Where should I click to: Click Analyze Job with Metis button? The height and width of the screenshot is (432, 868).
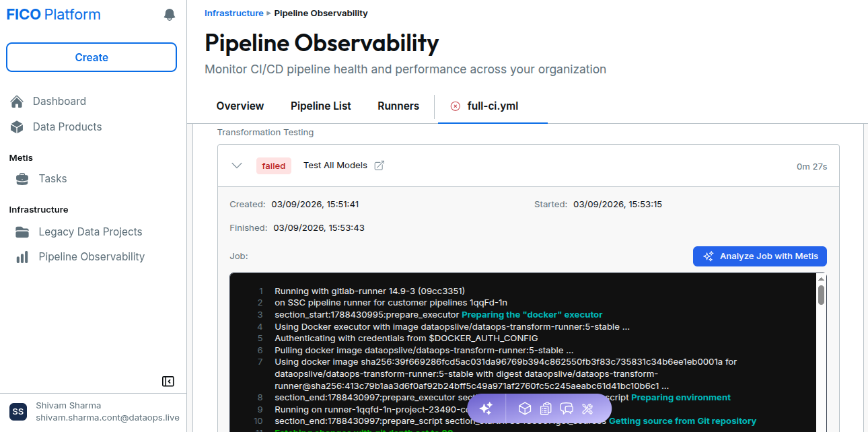[x=760, y=256]
